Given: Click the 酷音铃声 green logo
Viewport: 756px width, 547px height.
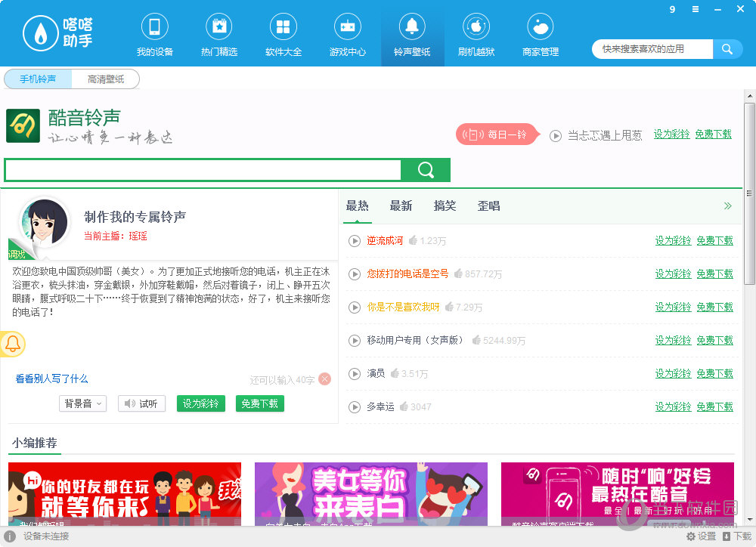Looking at the screenshot, I should (23, 125).
